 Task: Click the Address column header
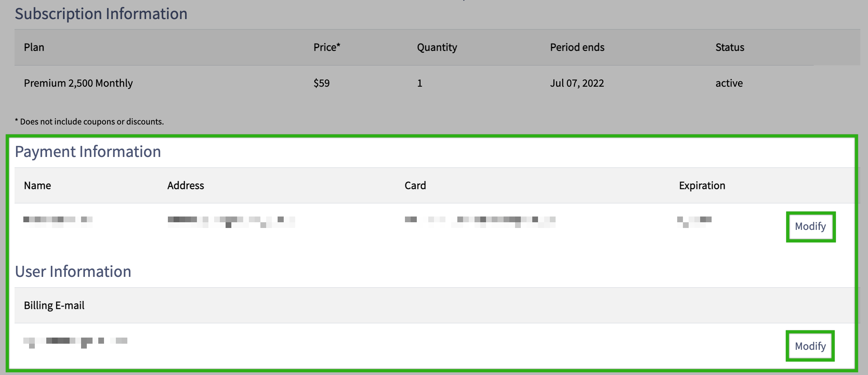pyautogui.click(x=186, y=185)
